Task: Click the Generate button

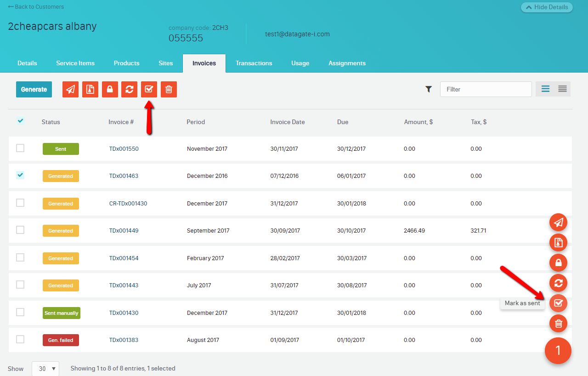Action: [x=34, y=89]
